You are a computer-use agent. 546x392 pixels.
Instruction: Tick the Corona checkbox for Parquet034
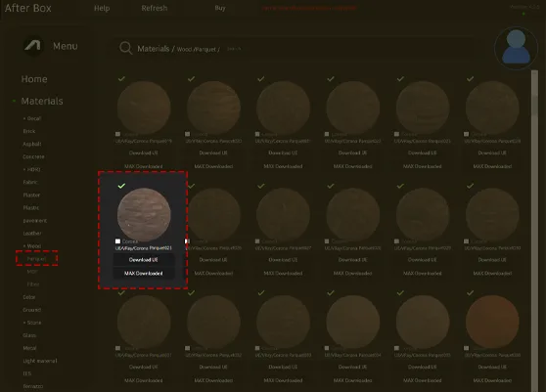pyautogui.click(x=327, y=348)
